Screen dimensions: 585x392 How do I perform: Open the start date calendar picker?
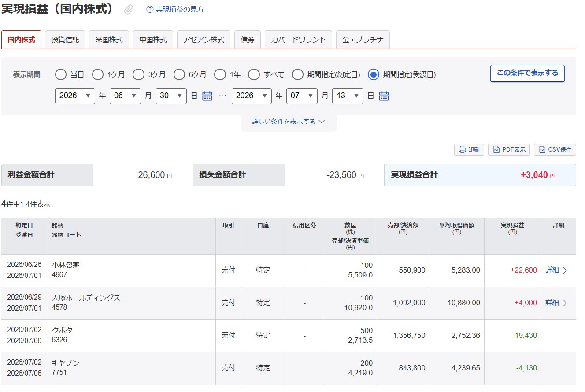(x=207, y=96)
